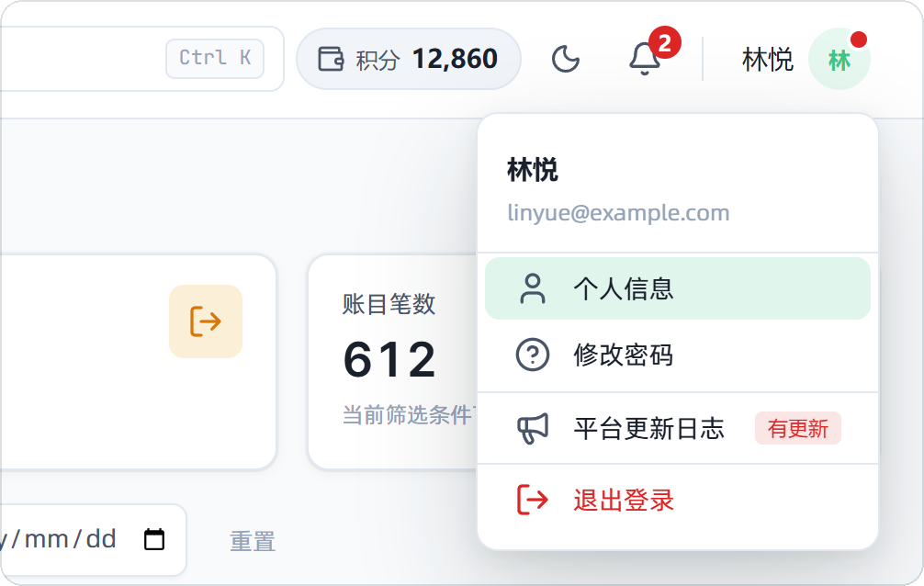
Task: Click the Ctrl K shortcut badge
Action: coord(215,59)
